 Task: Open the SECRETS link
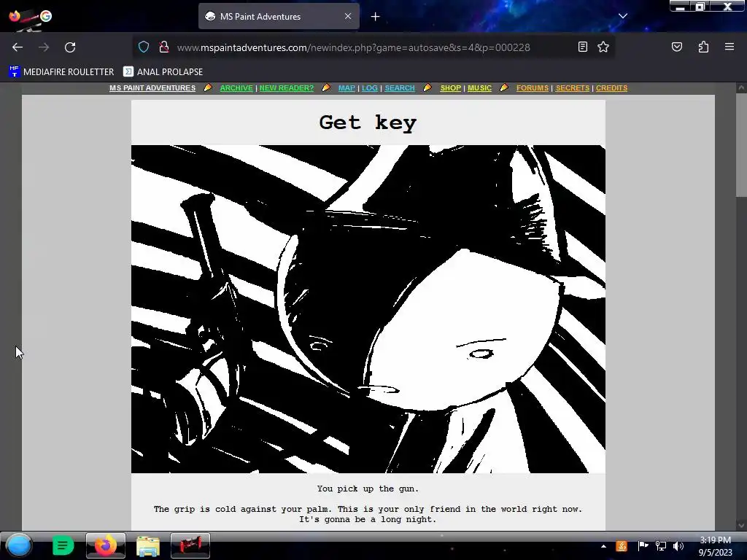pos(573,88)
